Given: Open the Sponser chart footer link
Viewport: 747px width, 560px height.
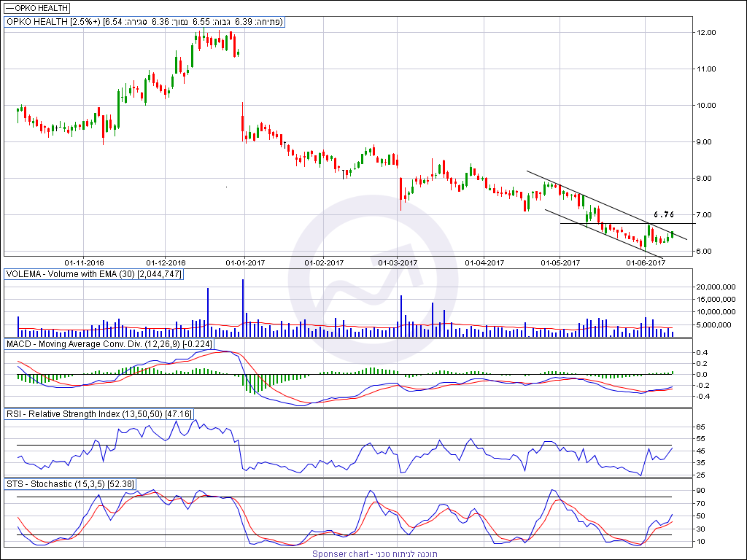Looking at the screenshot, I should (375, 554).
